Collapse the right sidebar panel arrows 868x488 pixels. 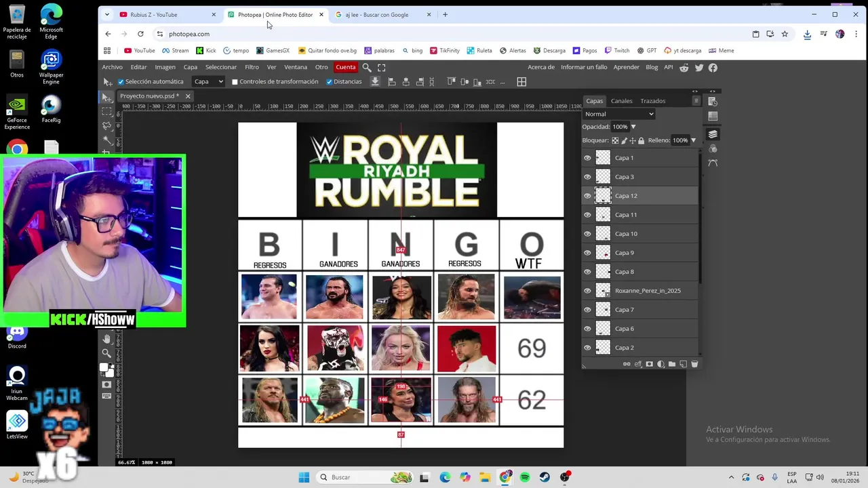[713, 91]
